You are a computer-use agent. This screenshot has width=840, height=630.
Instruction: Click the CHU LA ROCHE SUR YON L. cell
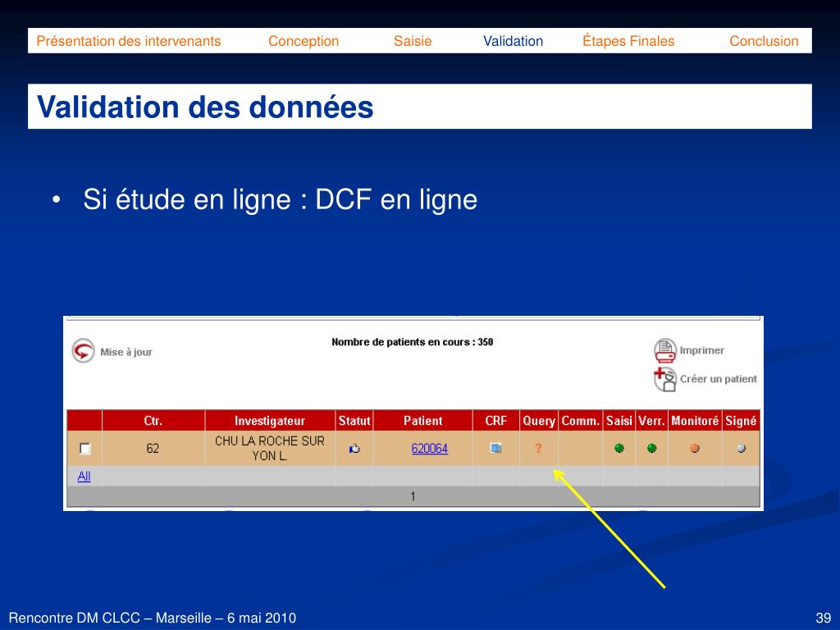coord(269,449)
